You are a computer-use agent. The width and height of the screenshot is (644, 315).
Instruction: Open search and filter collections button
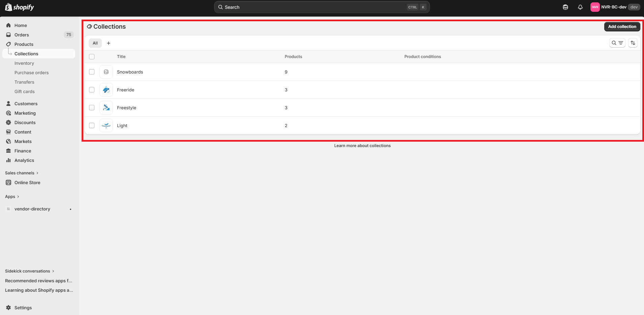click(x=617, y=43)
